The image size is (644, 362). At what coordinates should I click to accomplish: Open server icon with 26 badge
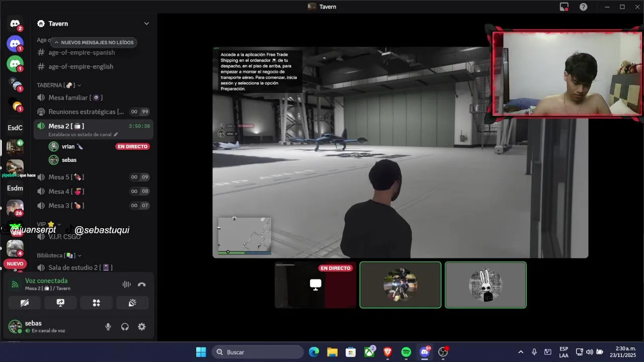click(x=15, y=208)
